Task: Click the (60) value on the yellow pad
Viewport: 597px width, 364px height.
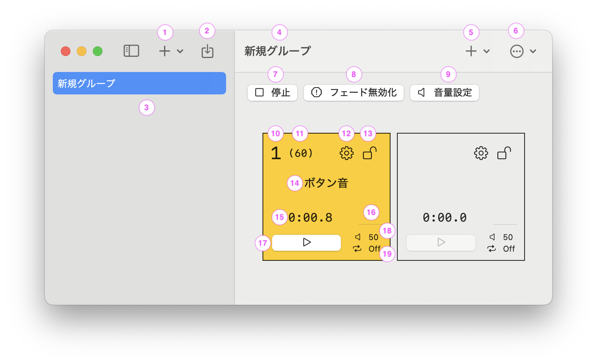Action: click(x=301, y=153)
